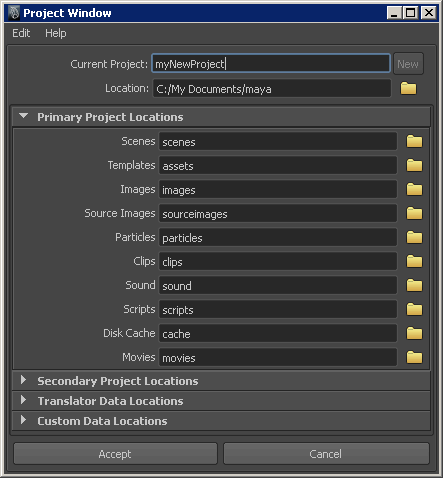This screenshot has height=478, width=443.
Task: Click the Accept button
Action: point(115,454)
